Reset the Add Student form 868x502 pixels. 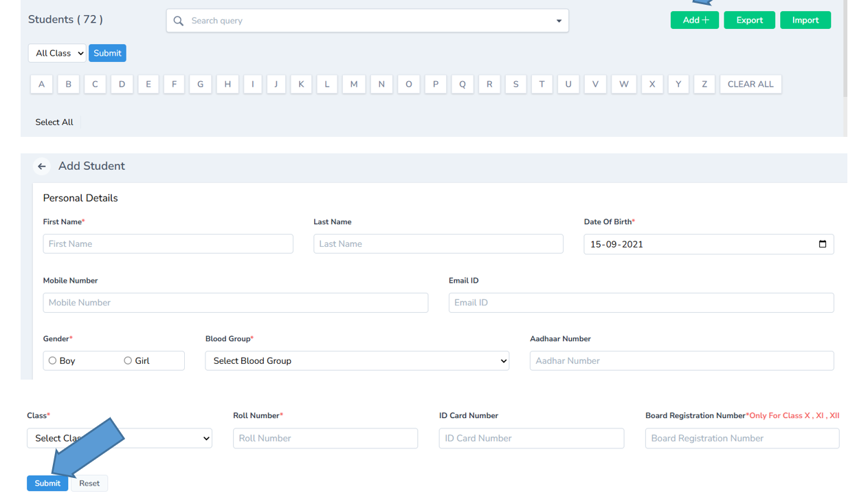click(x=89, y=483)
